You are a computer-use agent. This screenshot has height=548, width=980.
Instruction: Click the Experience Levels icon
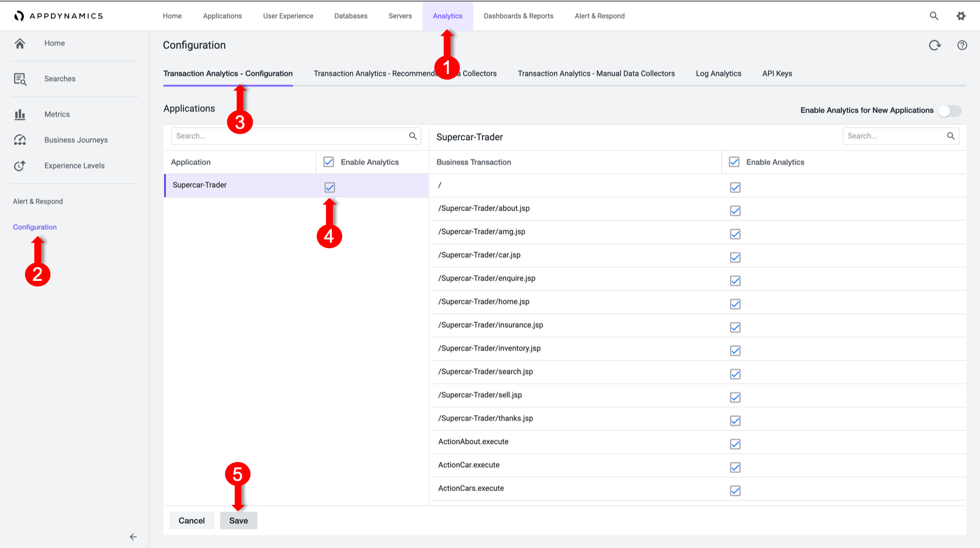pyautogui.click(x=20, y=166)
